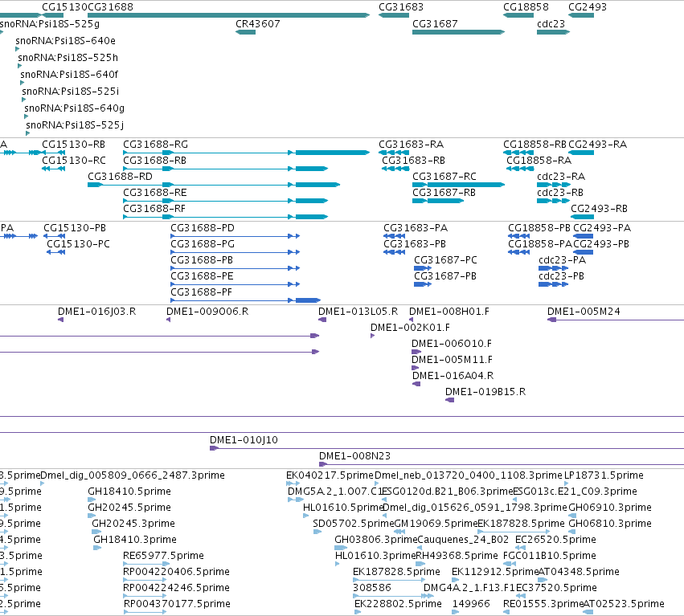Select transcript CG31688-RB label

(x=154, y=161)
